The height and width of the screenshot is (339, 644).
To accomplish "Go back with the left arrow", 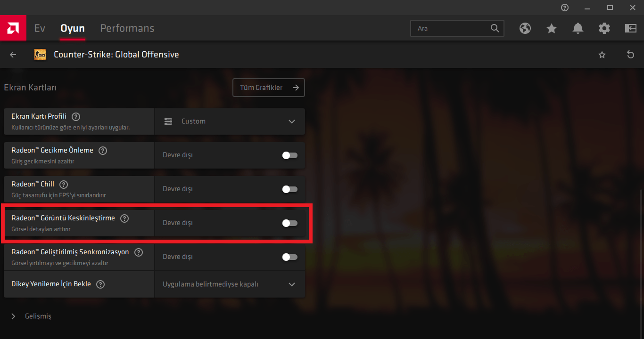I will point(13,55).
